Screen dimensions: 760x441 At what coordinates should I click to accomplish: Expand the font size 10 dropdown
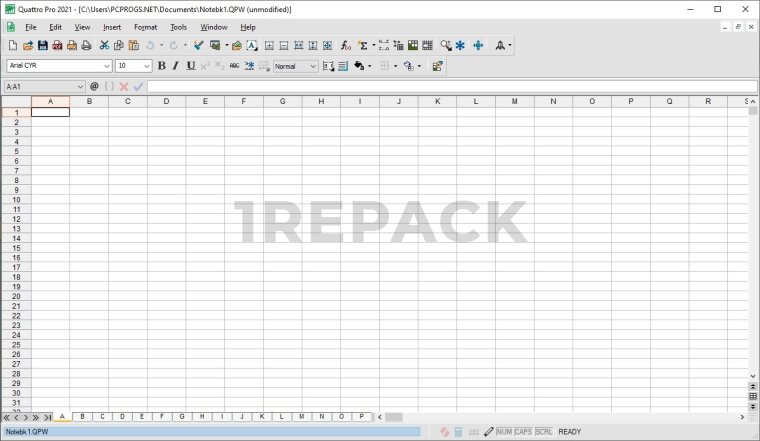146,66
